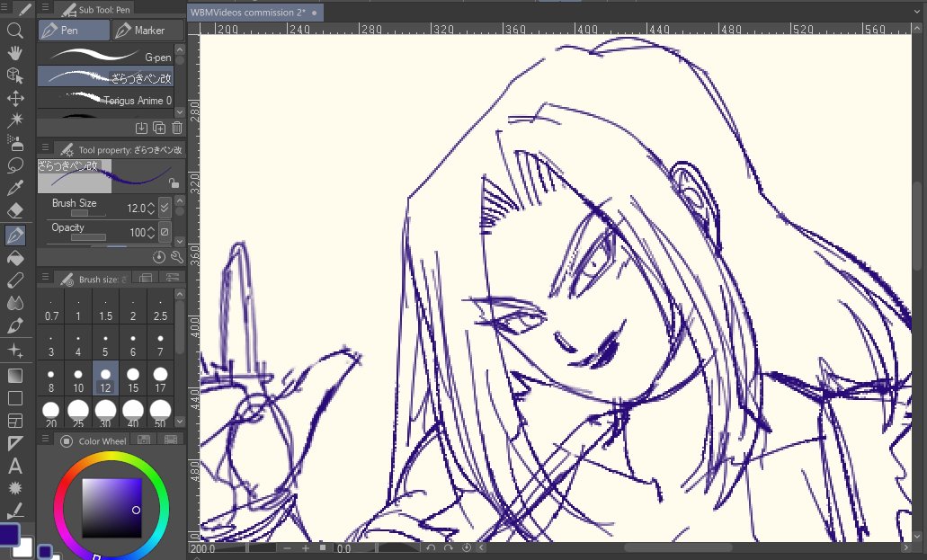Image resolution: width=927 pixels, height=560 pixels.
Task: Zoom out canvas with minus button
Action: coord(288,548)
